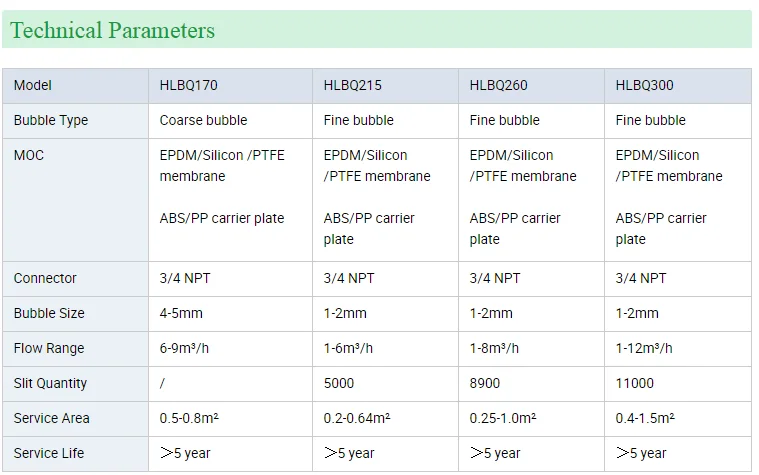Screen dimensions: 759x475
Task: Select the 5000 slit quantity cell
Action: [341, 383]
